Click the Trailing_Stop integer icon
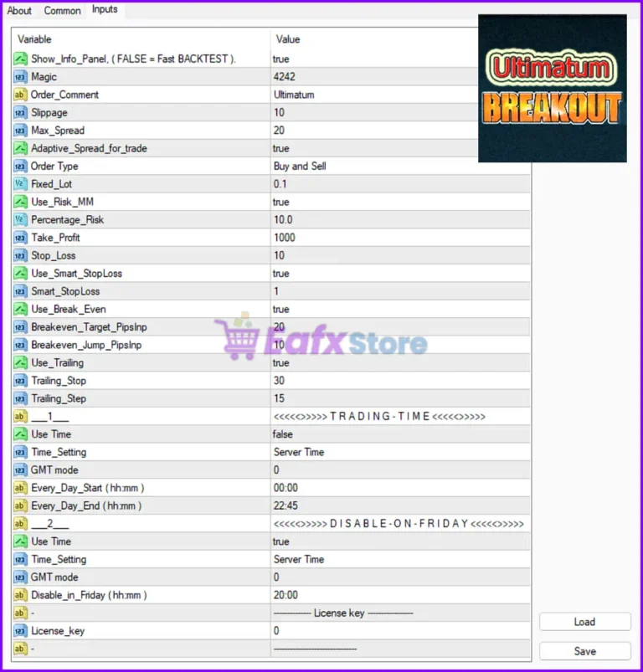The image size is (643, 672). point(20,381)
